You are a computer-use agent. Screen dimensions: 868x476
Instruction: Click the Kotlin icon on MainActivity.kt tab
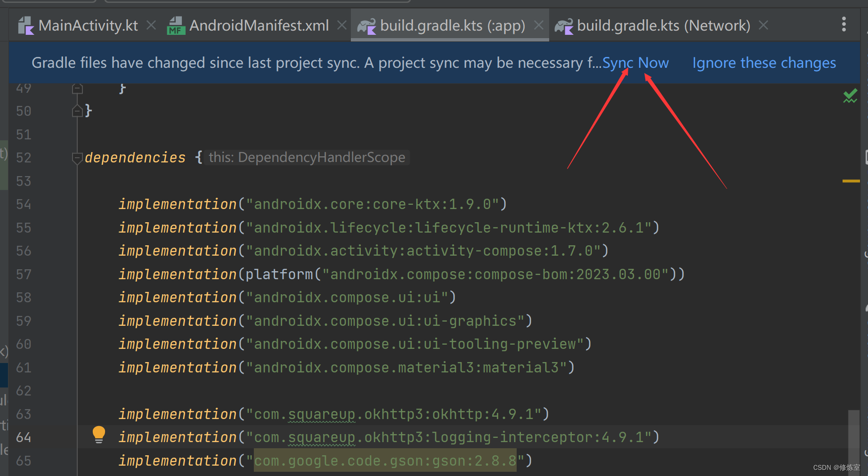pyautogui.click(x=25, y=25)
